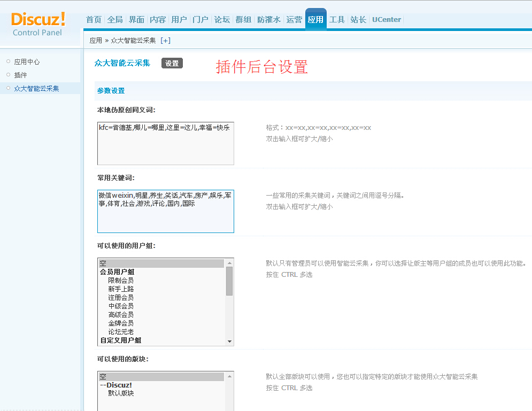The image size is (532, 411).
Task: Select the 门户 menu item
Action: (201, 19)
